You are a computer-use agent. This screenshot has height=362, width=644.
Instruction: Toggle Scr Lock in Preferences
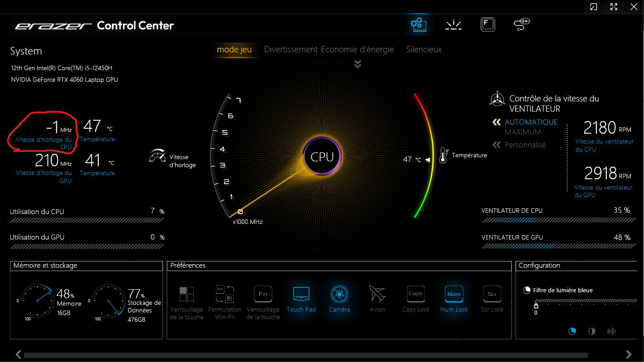pyautogui.click(x=492, y=294)
